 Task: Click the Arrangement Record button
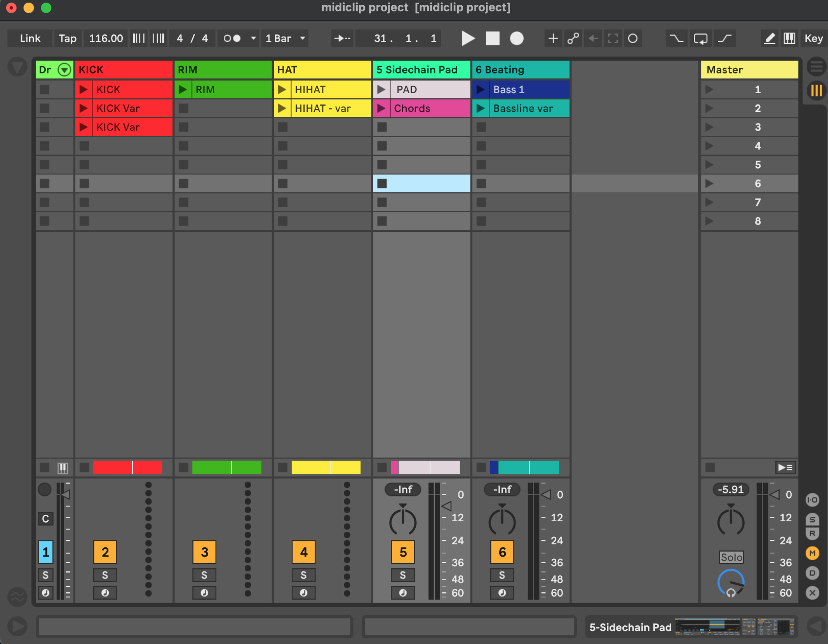tap(517, 39)
